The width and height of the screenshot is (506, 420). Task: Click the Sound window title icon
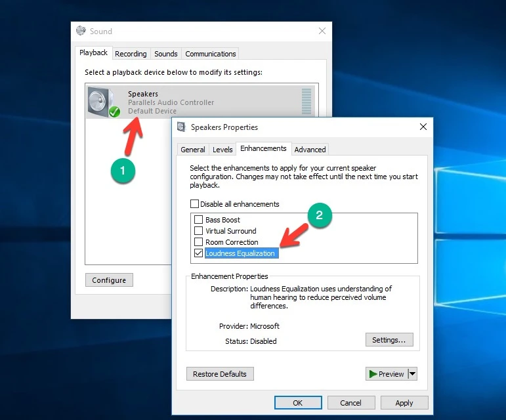81,31
